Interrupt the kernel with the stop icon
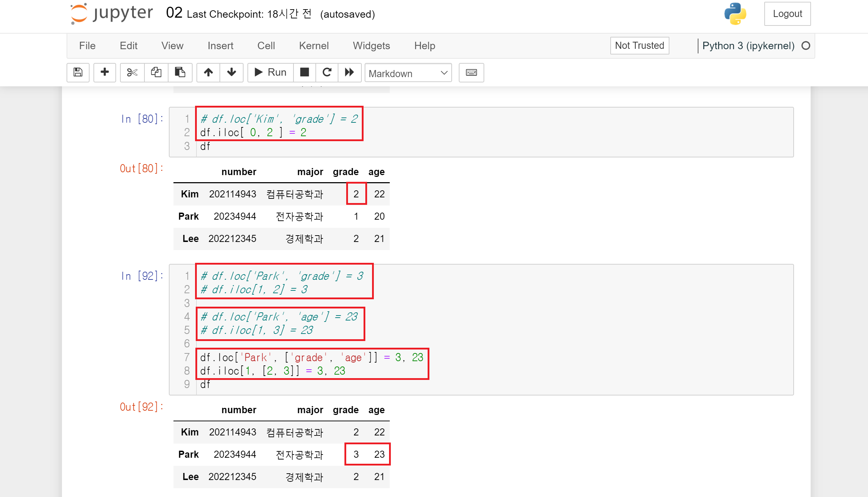 (304, 73)
